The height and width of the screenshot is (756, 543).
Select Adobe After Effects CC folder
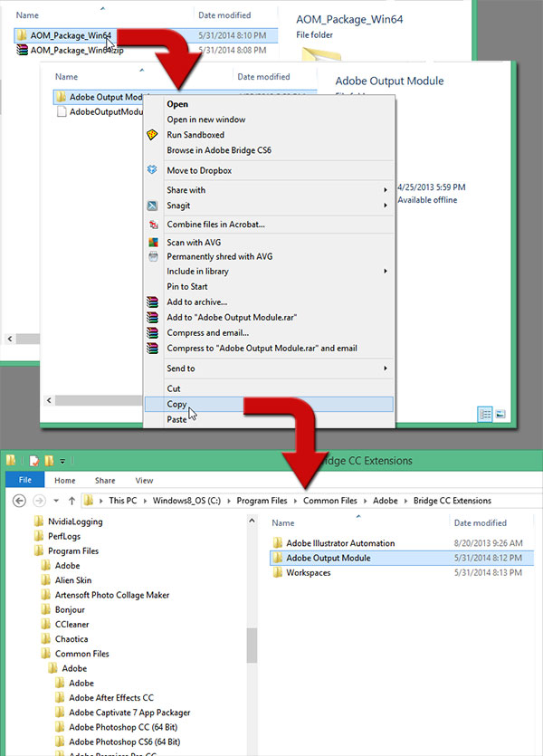(x=111, y=698)
